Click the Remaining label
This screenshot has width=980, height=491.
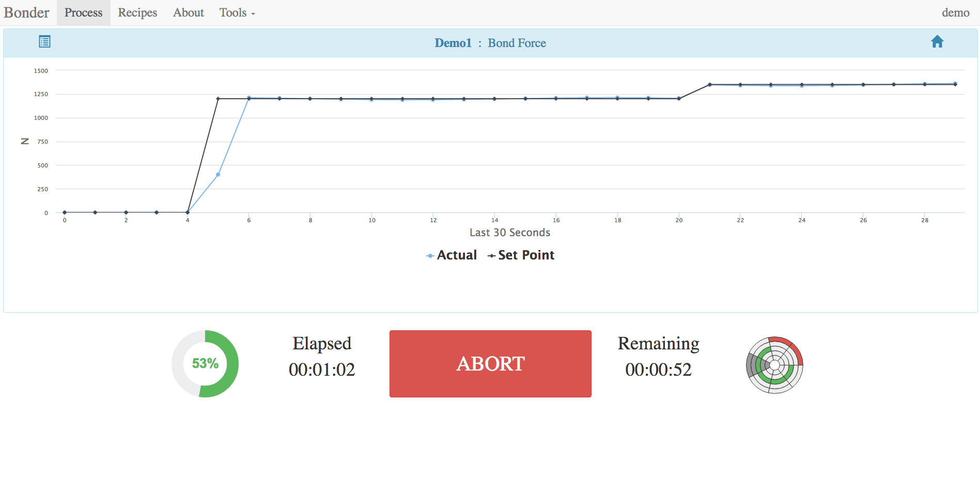click(658, 344)
